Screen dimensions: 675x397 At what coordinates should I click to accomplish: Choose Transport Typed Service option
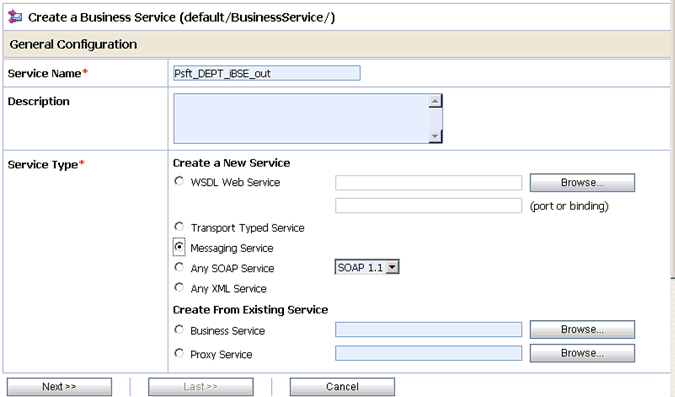pos(179,226)
